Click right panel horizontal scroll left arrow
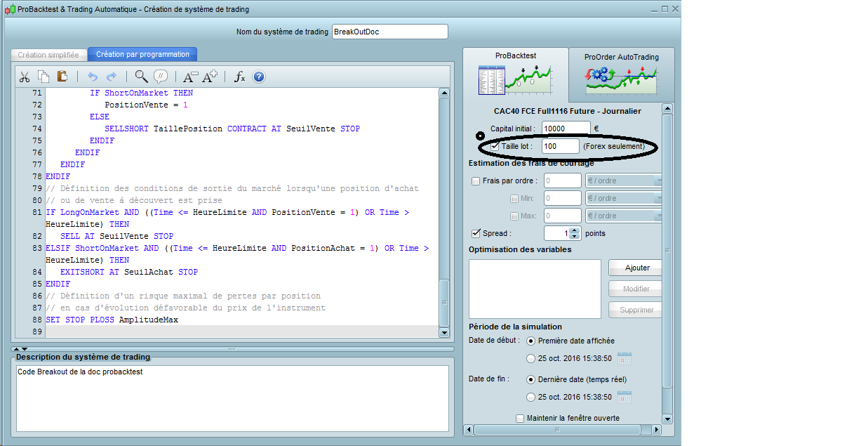The height and width of the screenshot is (446, 868). pyautogui.click(x=469, y=429)
